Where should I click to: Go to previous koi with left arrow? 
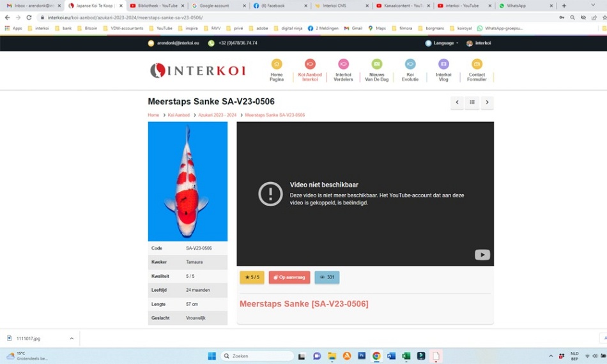[457, 103]
